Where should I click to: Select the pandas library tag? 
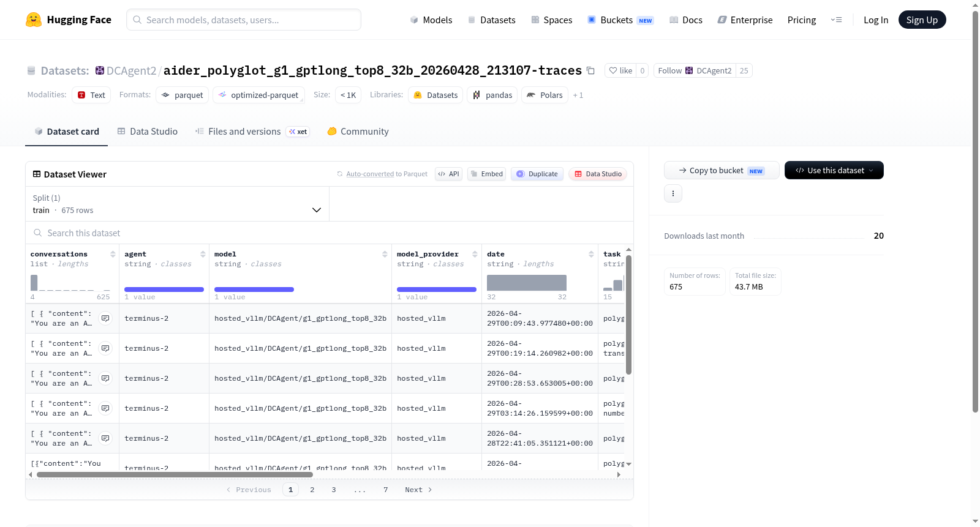point(492,95)
